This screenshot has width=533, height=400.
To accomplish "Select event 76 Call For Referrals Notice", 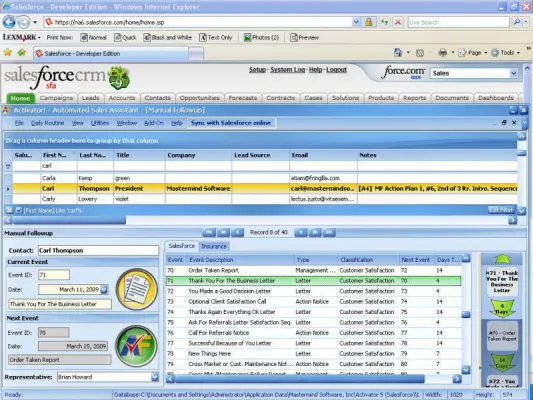I will (313, 333).
